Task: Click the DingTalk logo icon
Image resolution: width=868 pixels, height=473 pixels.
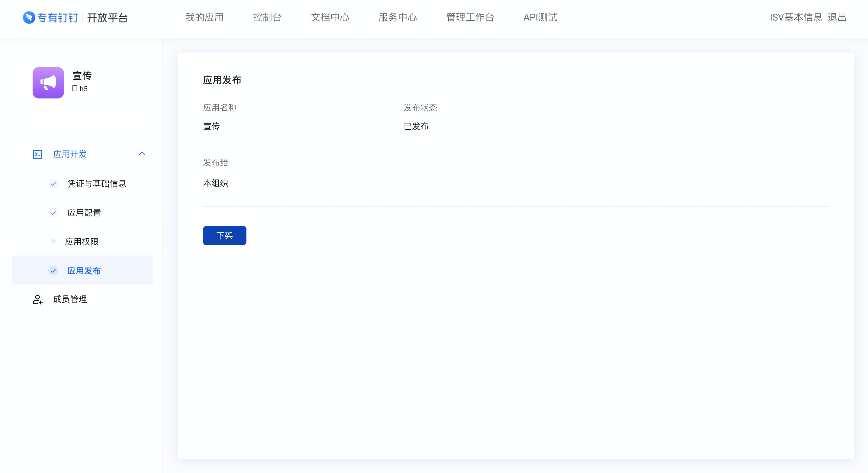Action: pyautogui.click(x=29, y=18)
